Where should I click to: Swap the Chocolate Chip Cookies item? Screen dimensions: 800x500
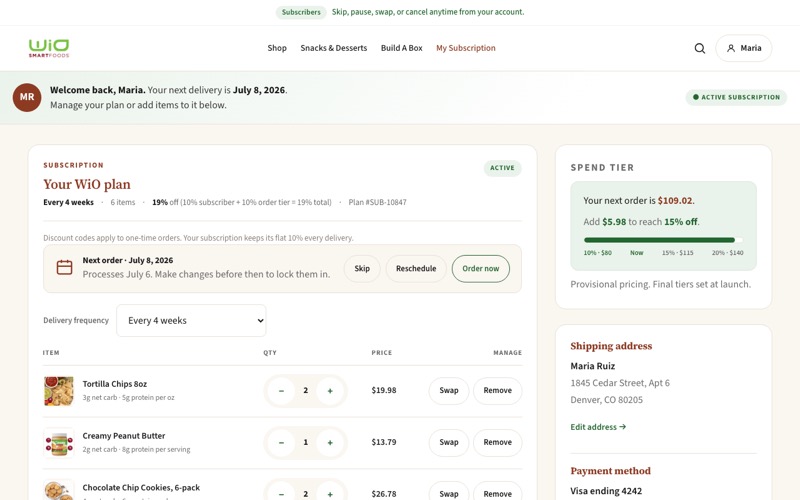[449, 493]
